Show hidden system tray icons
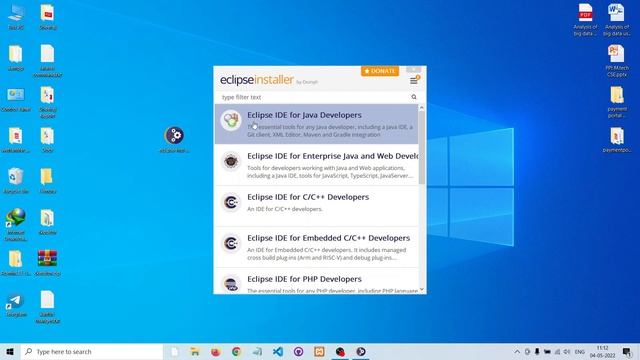 pos(517,351)
